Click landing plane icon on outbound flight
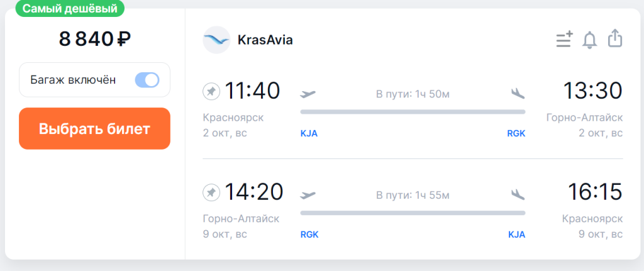Image resolution: width=644 pixels, height=271 pixels. 518,94
